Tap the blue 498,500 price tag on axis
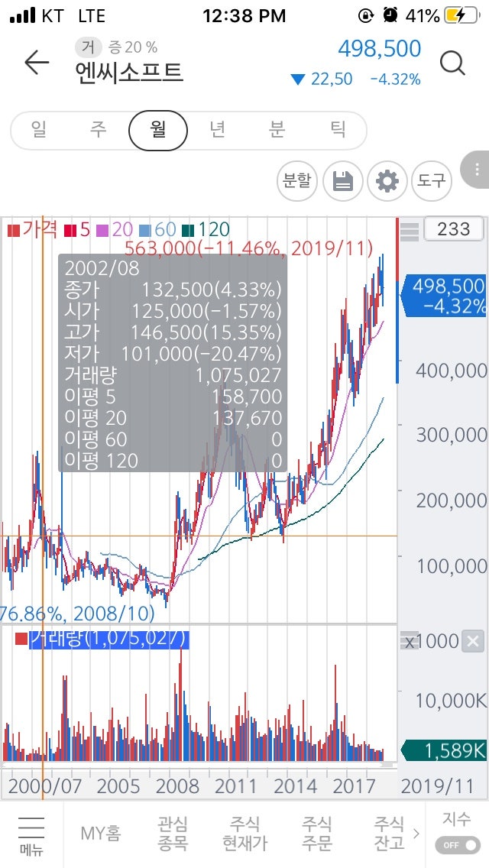Image resolution: width=489 pixels, height=868 pixels. pos(445,296)
